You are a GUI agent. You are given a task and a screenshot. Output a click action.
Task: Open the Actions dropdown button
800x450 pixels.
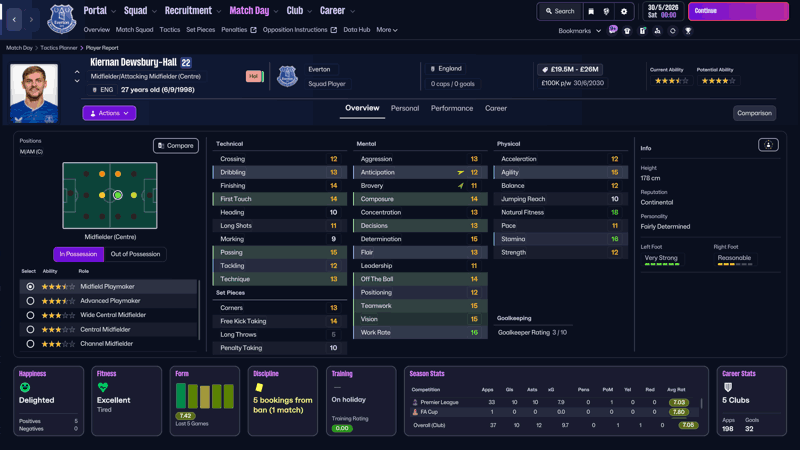[109, 113]
